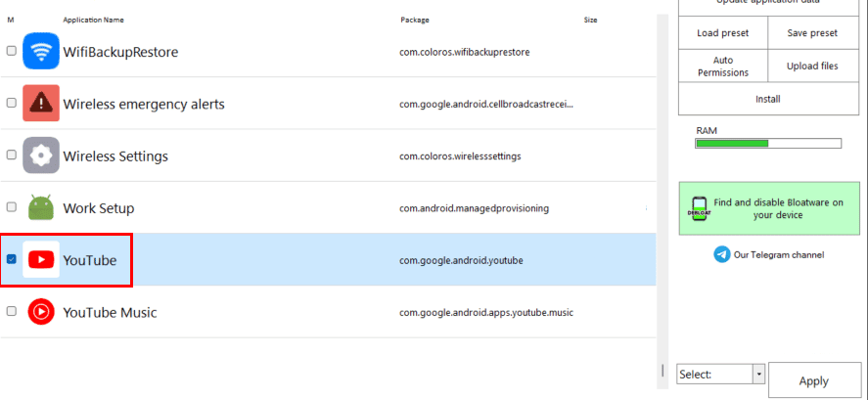Click the YouTube name text
The width and height of the screenshot is (868, 400).
(x=90, y=260)
